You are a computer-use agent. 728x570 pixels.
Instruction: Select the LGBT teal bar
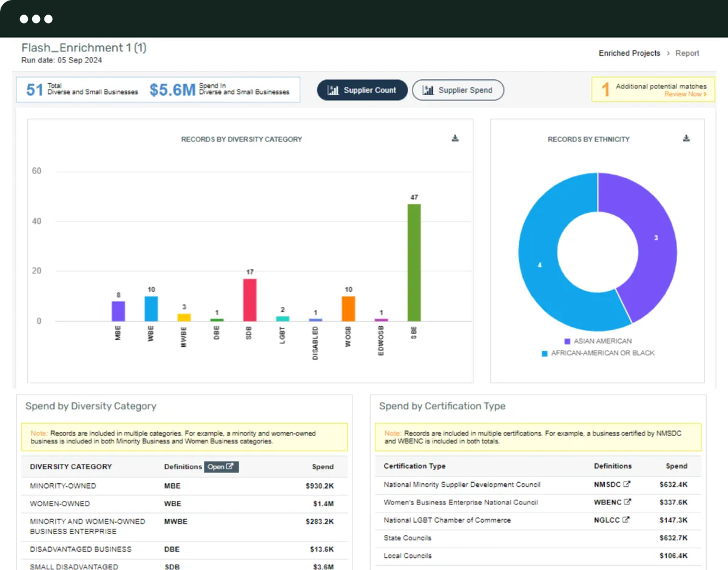pos(282,319)
